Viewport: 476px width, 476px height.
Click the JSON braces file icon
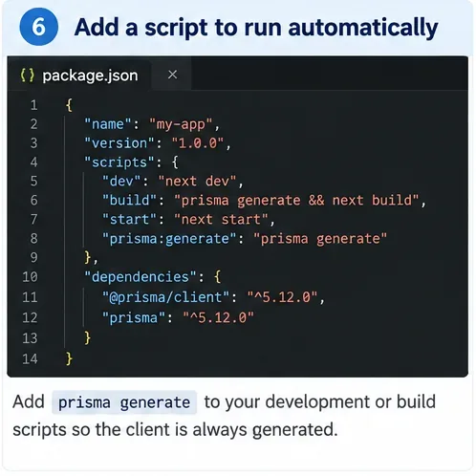pyautogui.click(x=27, y=76)
